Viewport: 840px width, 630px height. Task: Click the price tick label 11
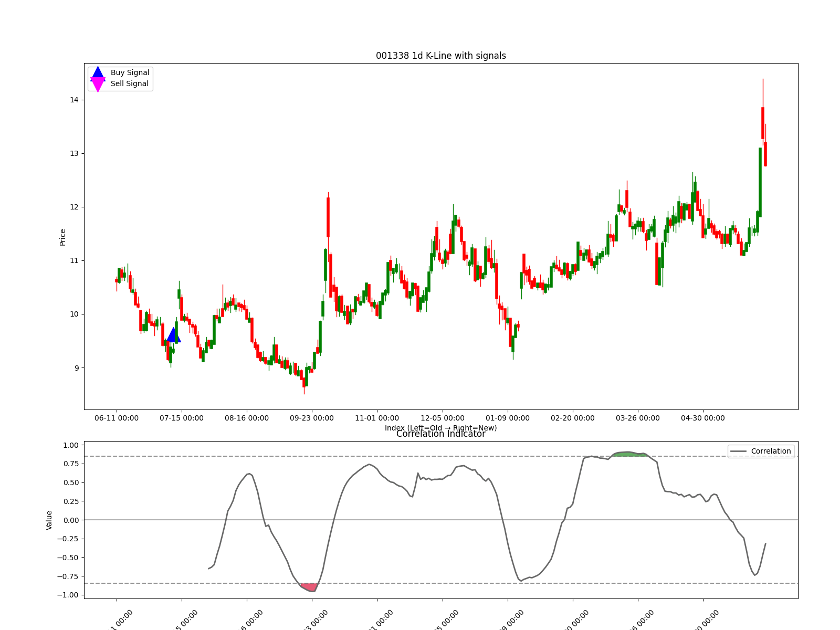point(74,260)
